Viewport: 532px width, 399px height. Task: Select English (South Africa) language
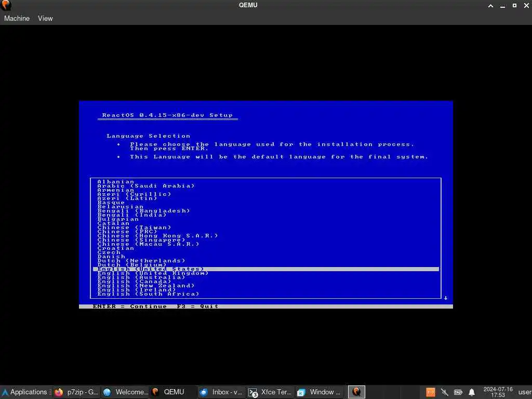tap(148, 294)
